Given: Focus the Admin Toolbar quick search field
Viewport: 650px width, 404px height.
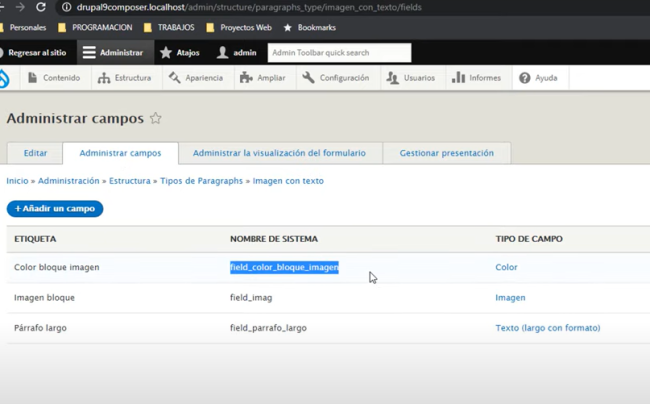Looking at the screenshot, I should pos(339,53).
